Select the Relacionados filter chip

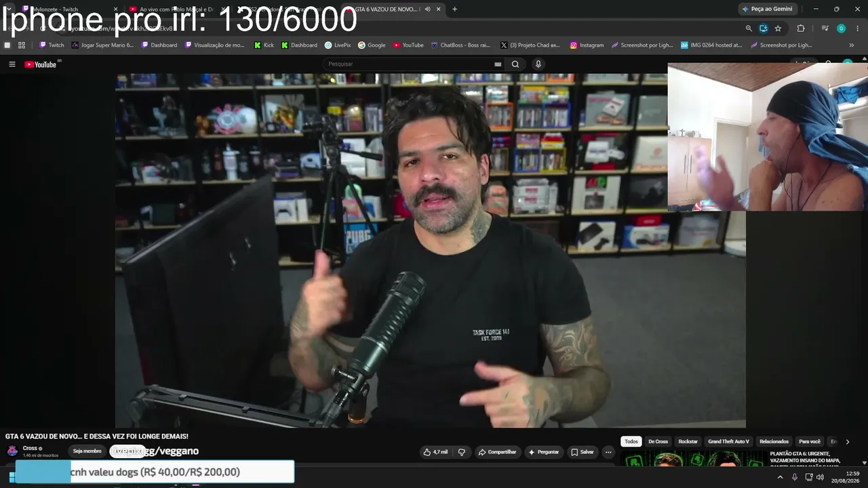774,442
